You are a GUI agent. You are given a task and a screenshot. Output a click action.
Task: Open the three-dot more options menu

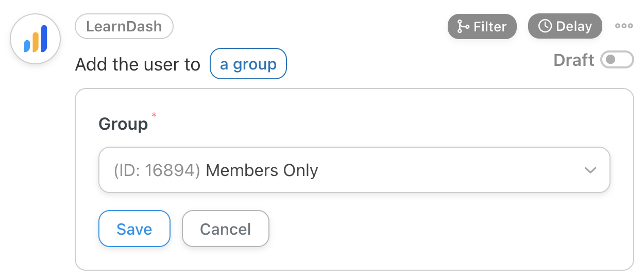(x=623, y=26)
